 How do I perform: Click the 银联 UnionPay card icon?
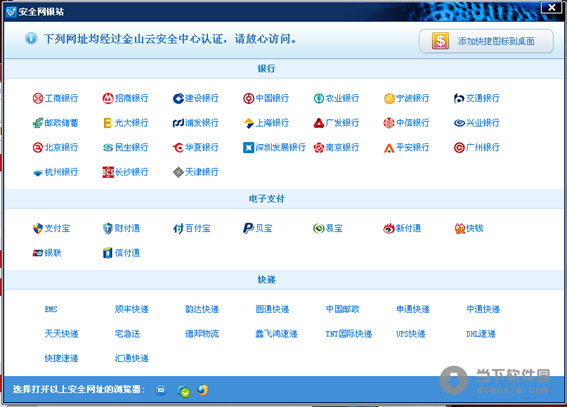[38, 253]
